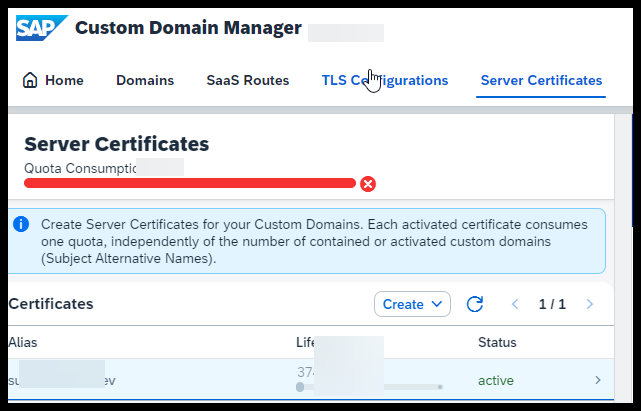Image resolution: width=641 pixels, height=411 pixels.
Task: Click the certificate lifetime progress bar
Action: [x=370, y=386]
